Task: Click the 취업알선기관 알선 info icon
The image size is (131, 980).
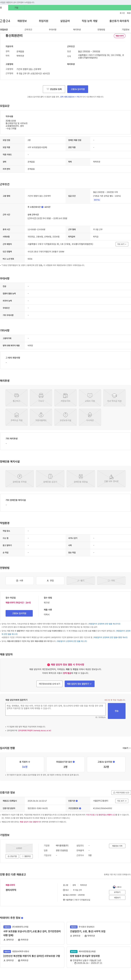Action: (x=74, y=762)
